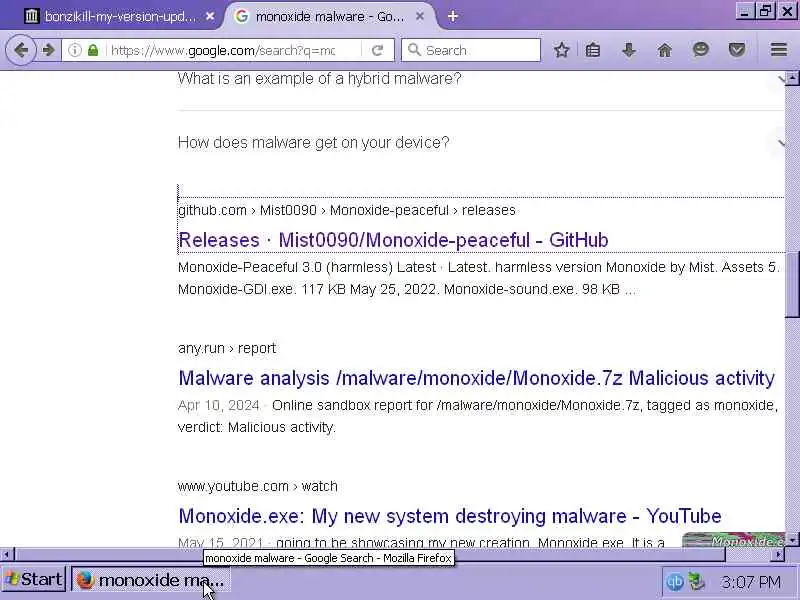The image size is (800, 600).
Task: Focus the toolbar Search box
Action: 470,50
